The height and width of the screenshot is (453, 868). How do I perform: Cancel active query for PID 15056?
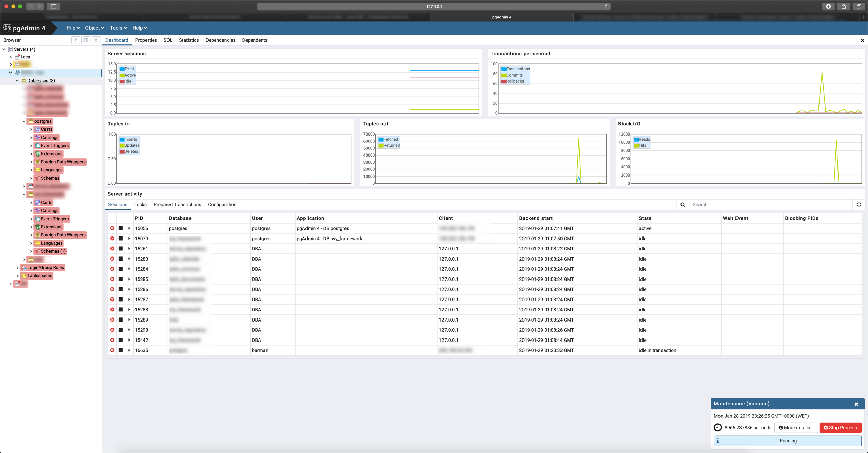click(121, 228)
